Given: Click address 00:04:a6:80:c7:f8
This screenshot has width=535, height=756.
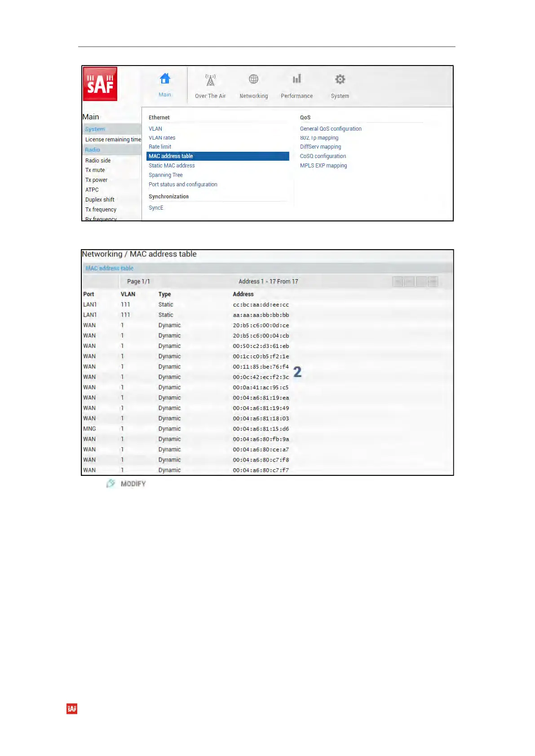Looking at the screenshot, I should pos(261,459).
